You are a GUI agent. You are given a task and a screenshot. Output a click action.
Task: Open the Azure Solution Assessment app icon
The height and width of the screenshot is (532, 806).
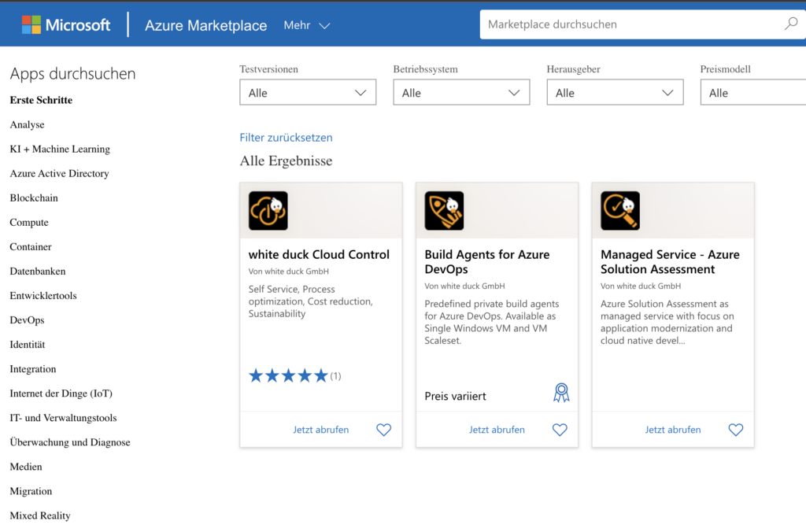pyautogui.click(x=620, y=211)
